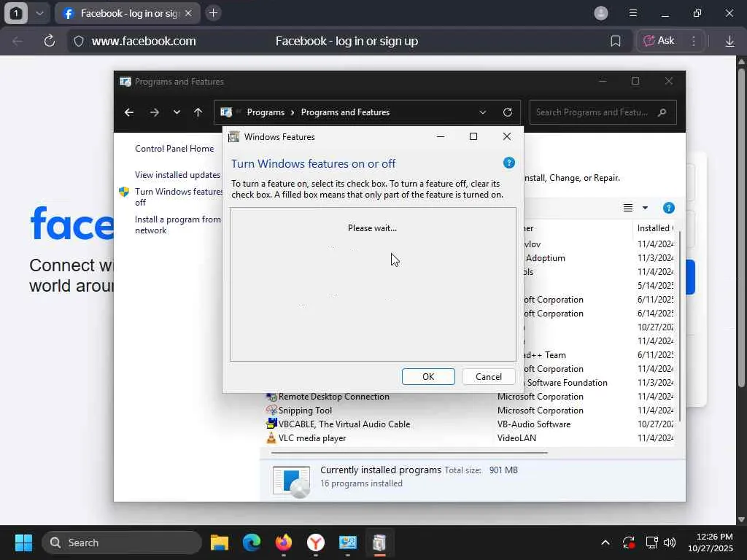Click Windows Features dialog title icon
Screen dimensions: 747x560
click(x=233, y=136)
